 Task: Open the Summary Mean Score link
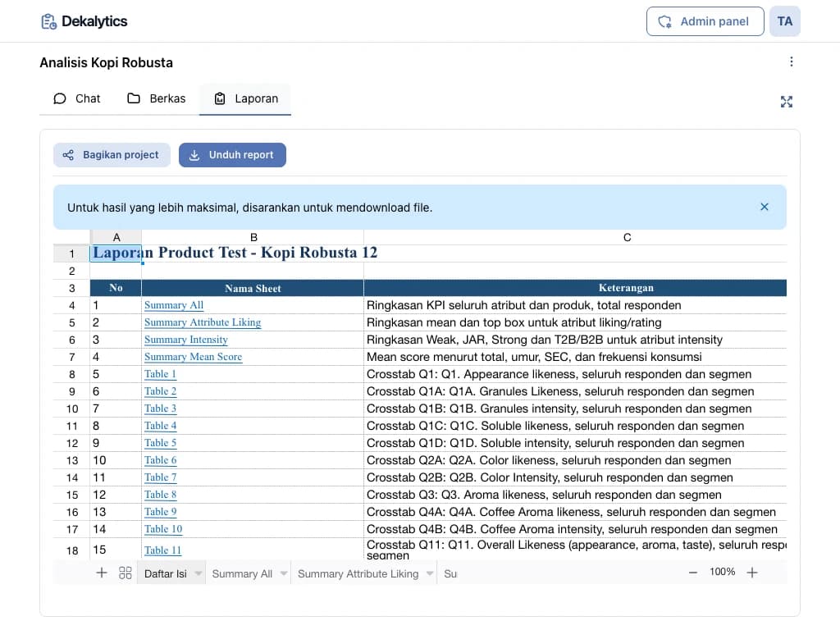193,356
